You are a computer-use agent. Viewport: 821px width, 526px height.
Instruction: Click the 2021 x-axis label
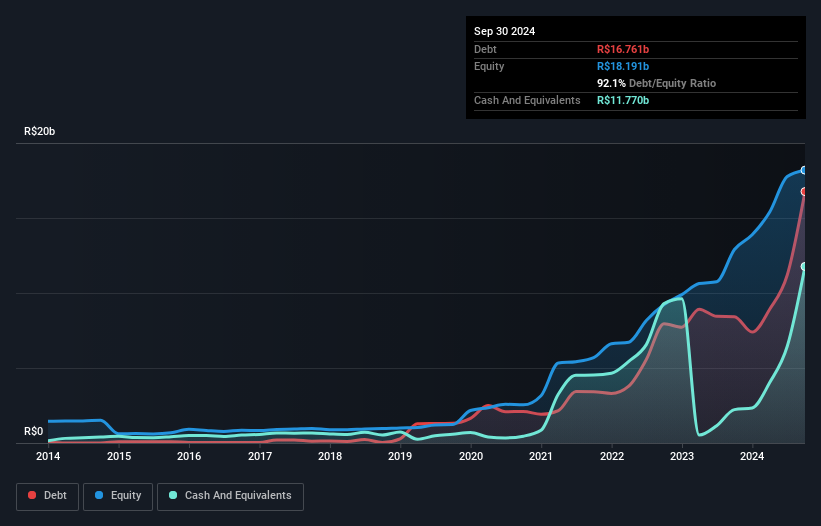tap(541, 456)
